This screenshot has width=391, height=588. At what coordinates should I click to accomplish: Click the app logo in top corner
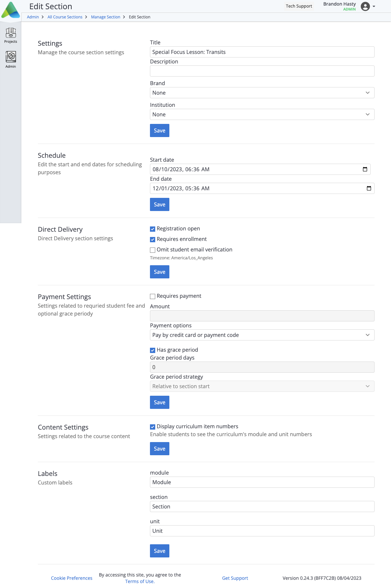11,10
